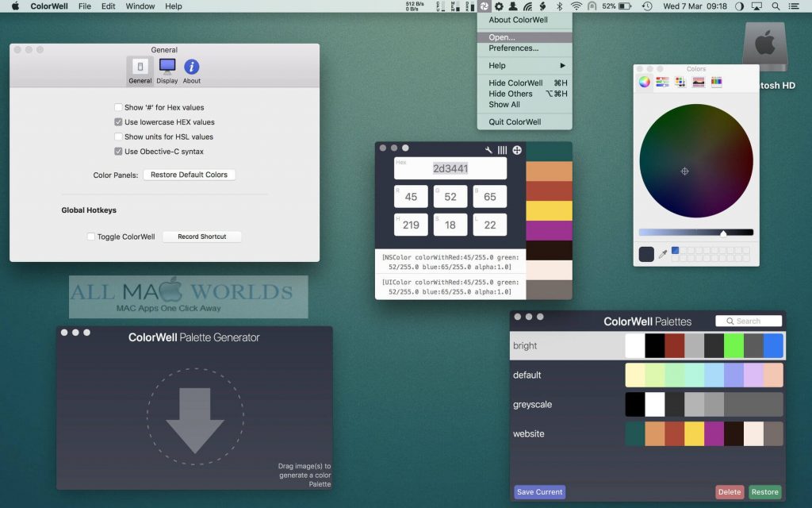
Task: Open the Window menu in menu bar
Action: 140,6
